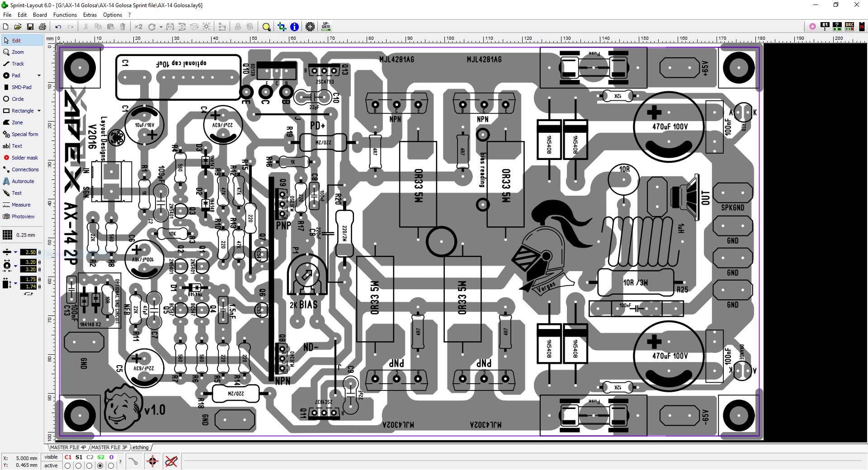Select the Measure tool
The image size is (868, 470).
tap(22, 205)
